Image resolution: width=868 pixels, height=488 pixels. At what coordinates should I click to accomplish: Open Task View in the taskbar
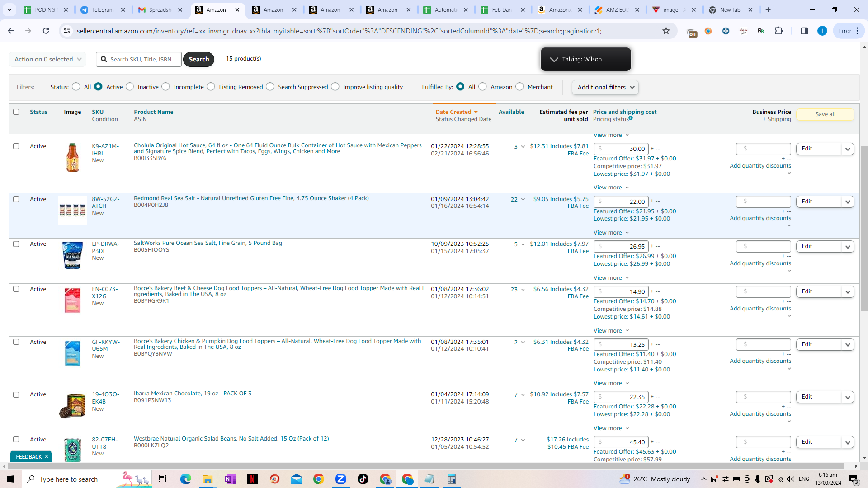[x=163, y=479]
